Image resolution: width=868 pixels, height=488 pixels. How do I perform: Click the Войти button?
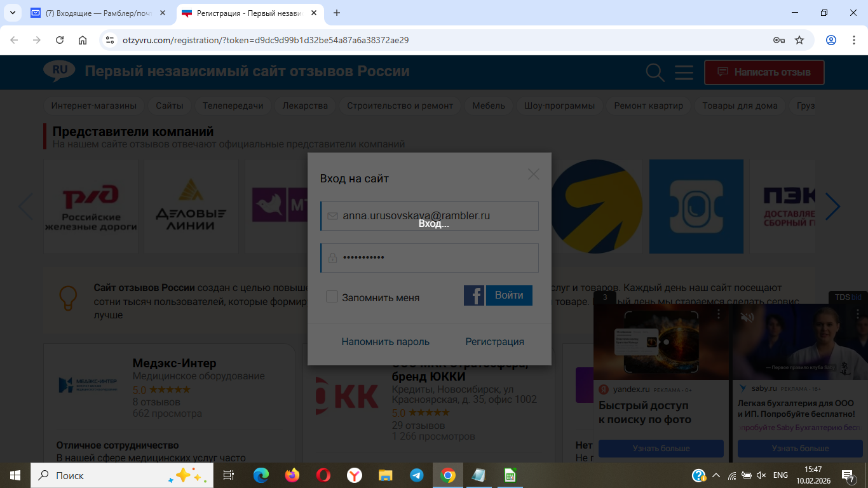click(509, 295)
